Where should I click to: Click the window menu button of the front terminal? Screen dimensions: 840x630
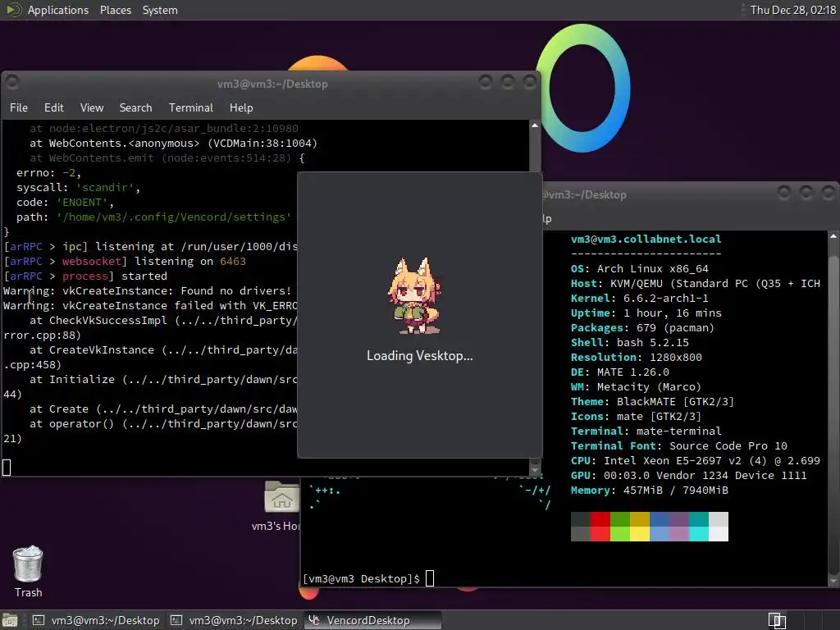click(12, 83)
